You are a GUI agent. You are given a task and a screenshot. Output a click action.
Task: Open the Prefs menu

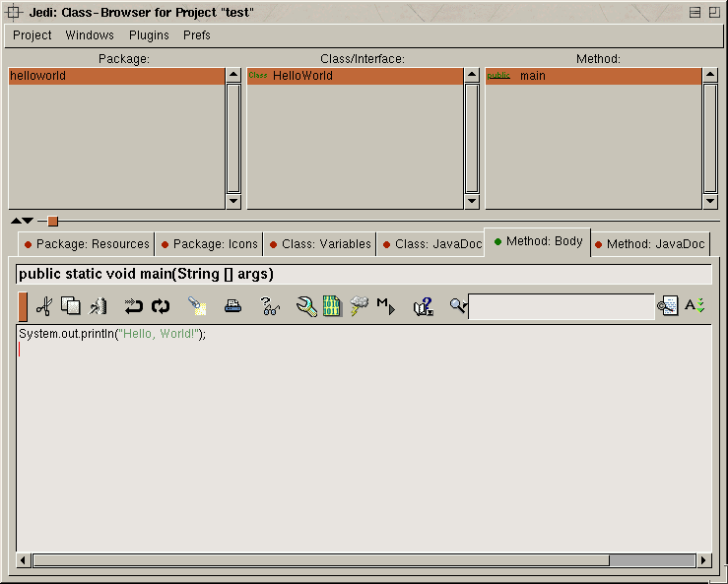[197, 35]
